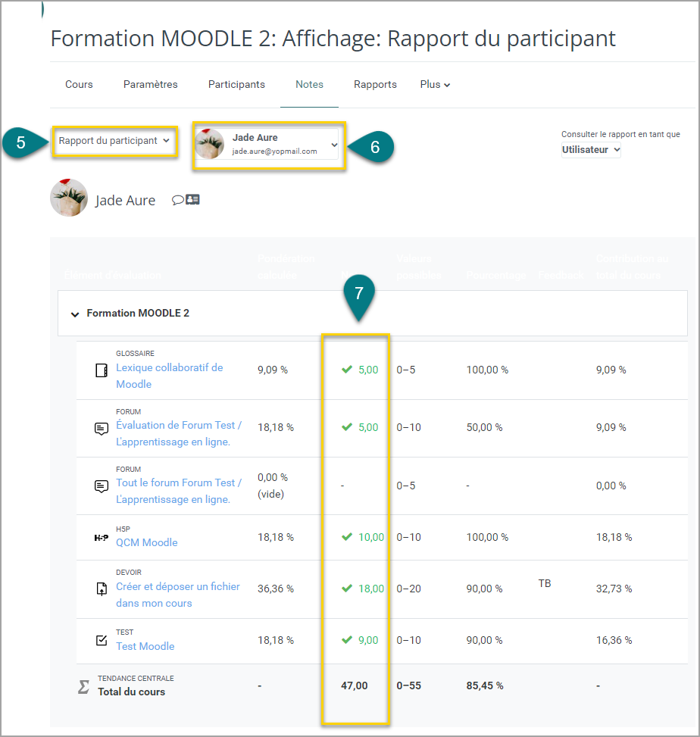
Task: Click the green checkmark in the Lexique collaboratif row
Action: [347, 370]
